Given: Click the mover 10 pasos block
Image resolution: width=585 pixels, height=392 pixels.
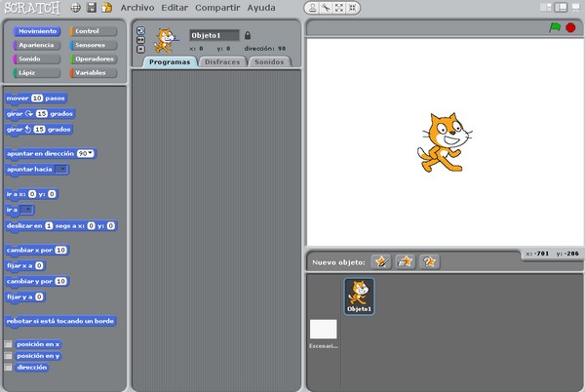Looking at the screenshot, I should pyautogui.click(x=35, y=98).
